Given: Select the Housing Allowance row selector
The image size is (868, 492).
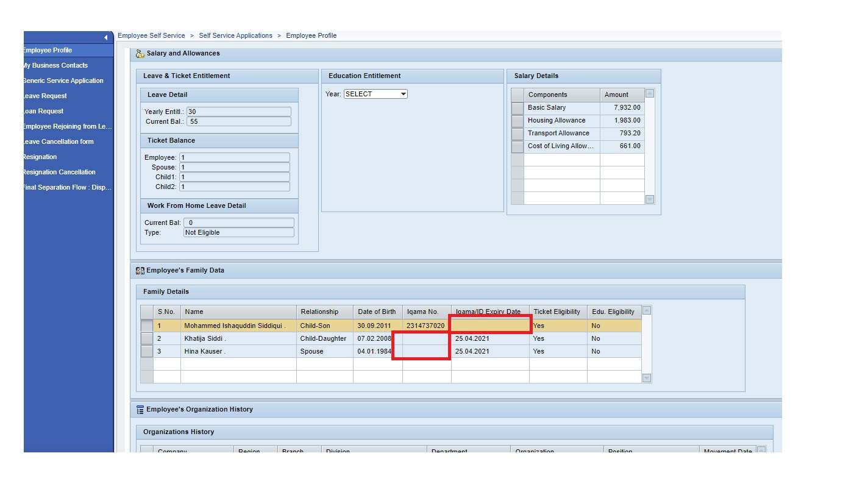Looking at the screenshot, I should coord(518,121).
